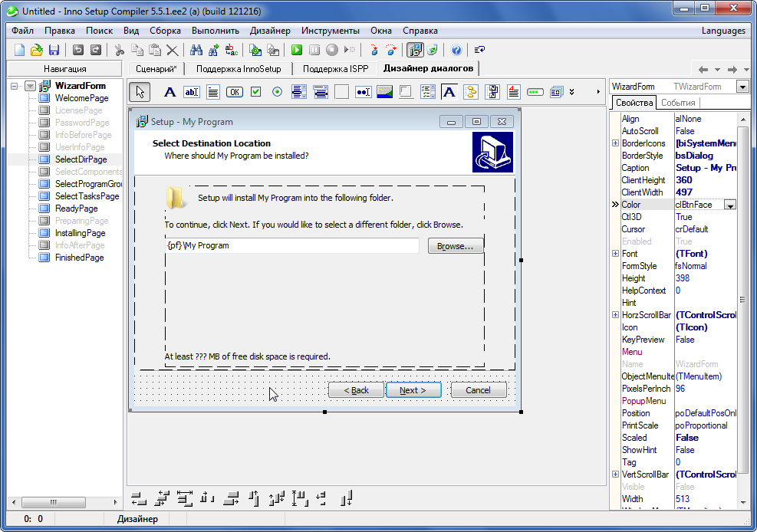Open the Color property value dropdown
Viewport: 757px width, 532px height.
pyautogui.click(x=730, y=205)
